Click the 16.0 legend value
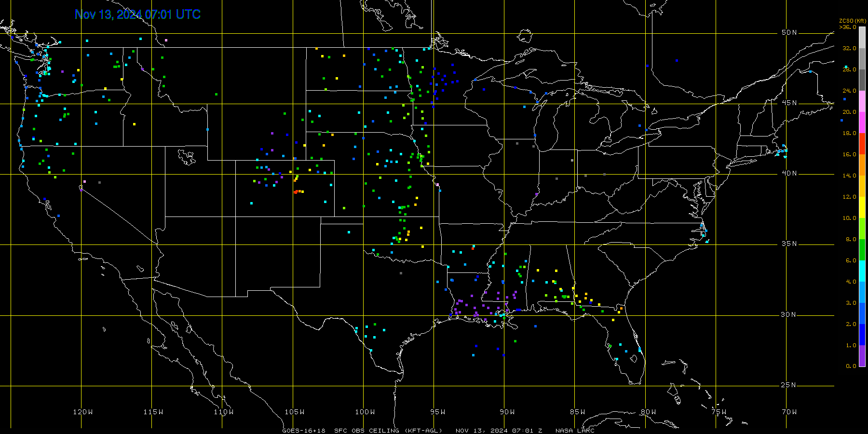 click(849, 154)
